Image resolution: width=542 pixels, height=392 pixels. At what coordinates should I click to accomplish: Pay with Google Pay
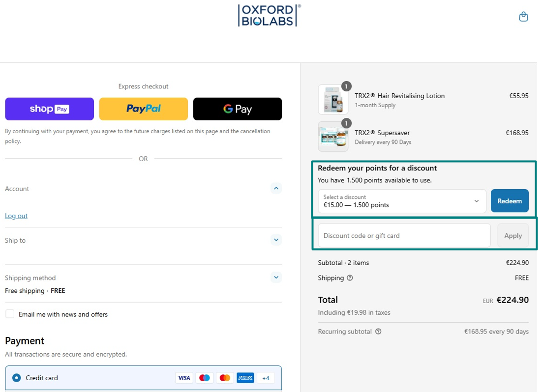pos(238,109)
